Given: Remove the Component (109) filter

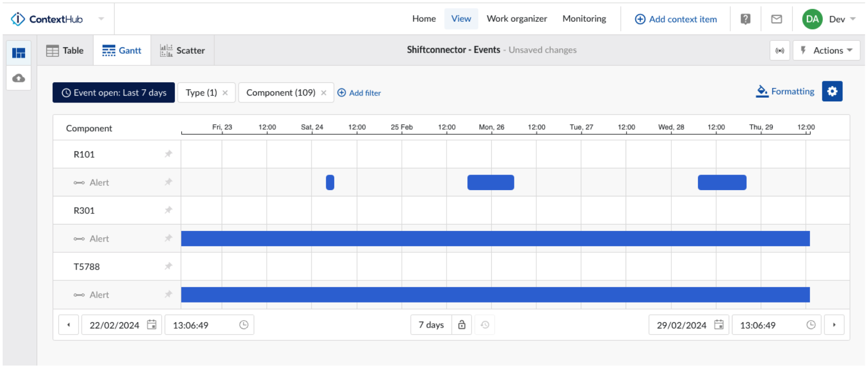Looking at the screenshot, I should tap(324, 93).
